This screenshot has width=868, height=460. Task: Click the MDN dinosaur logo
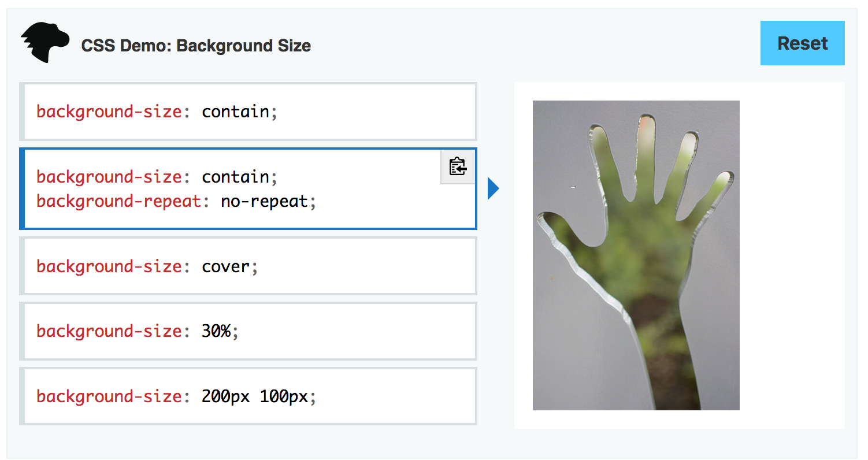pos(45,43)
